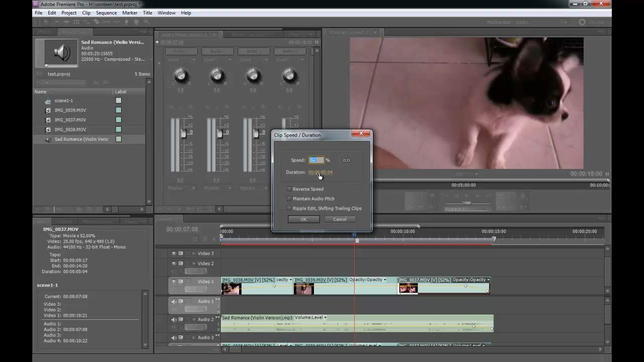Enable Maintain Audio Pitch checkbox
The width and height of the screenshot is (644, 362).
coord(289,199)
